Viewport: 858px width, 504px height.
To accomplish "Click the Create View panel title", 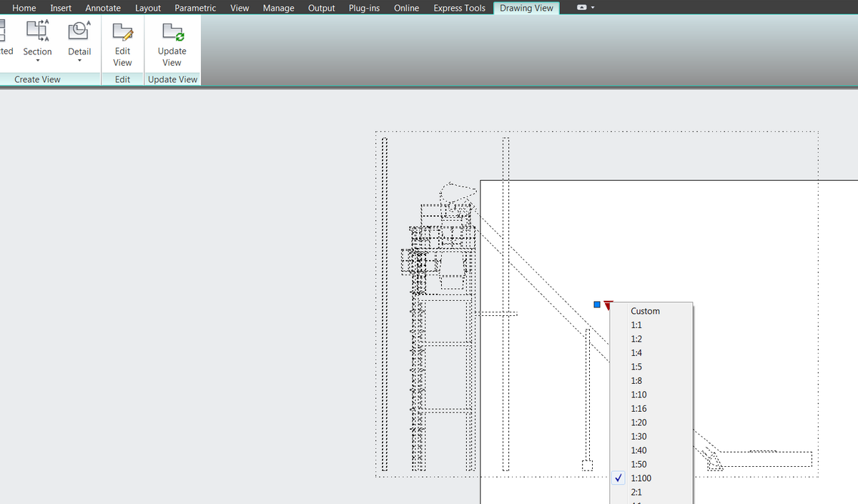I will tap(37, 79).
